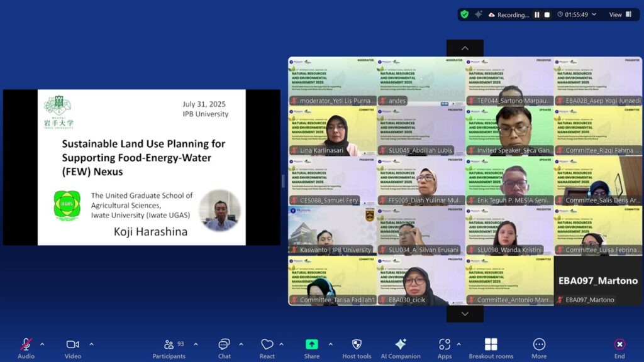Unmute the microphone via Audio icon

26,345
